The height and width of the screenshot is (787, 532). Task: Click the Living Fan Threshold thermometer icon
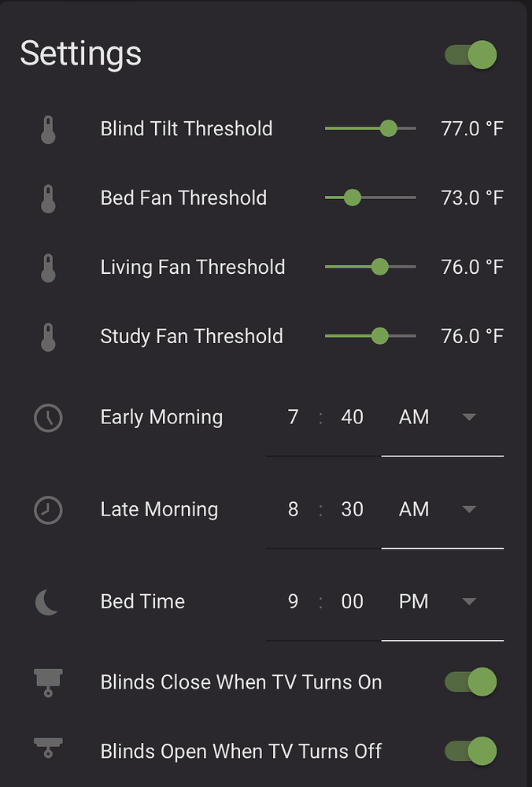(x=47, y=267)
